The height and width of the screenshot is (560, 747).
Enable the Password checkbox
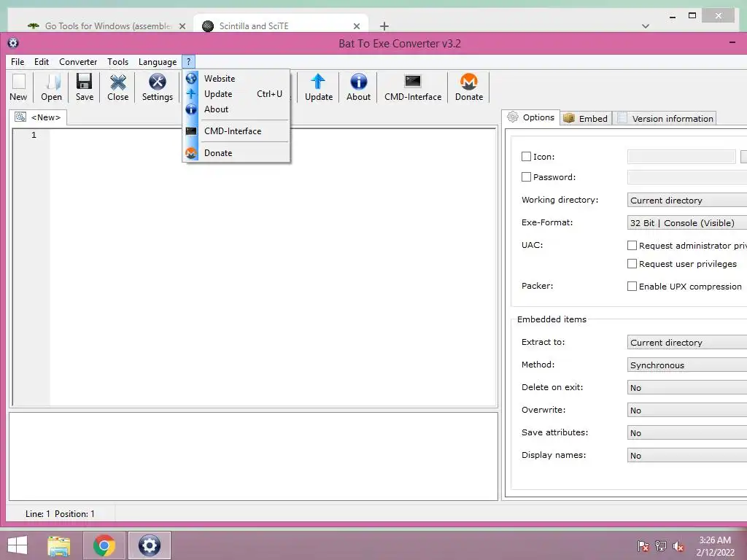pos(526,176)
